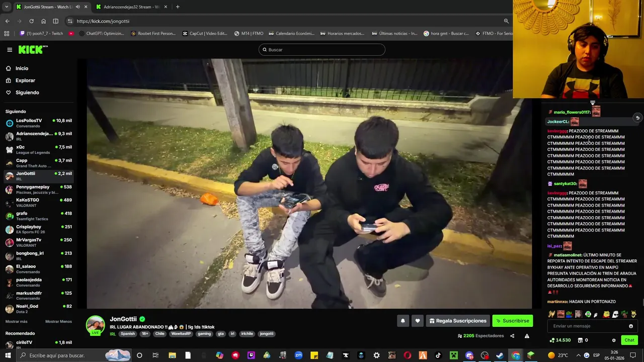
Task: Expand followed list with Mostrar más
Action: (x=17, y=322)
